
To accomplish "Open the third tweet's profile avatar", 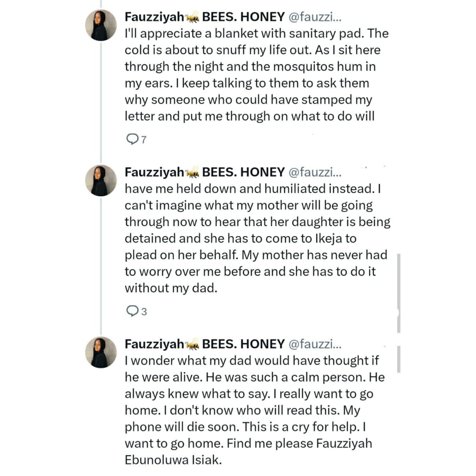I will [101, 352].
